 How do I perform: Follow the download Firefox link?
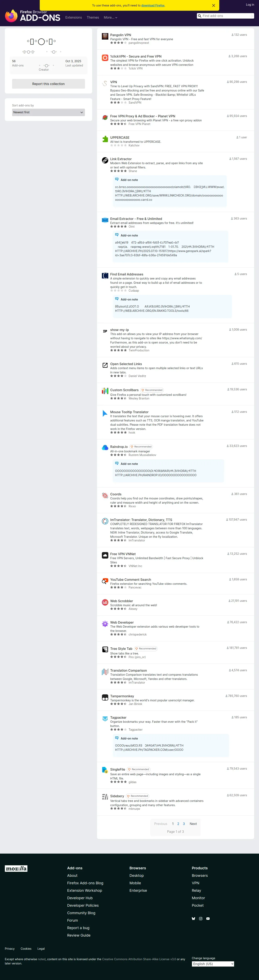(153, 6)
